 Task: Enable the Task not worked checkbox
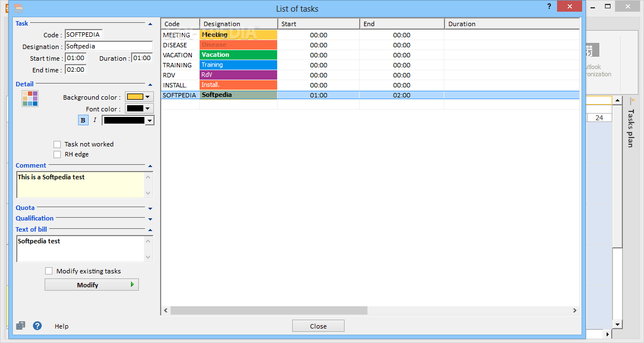click(57, 144)
